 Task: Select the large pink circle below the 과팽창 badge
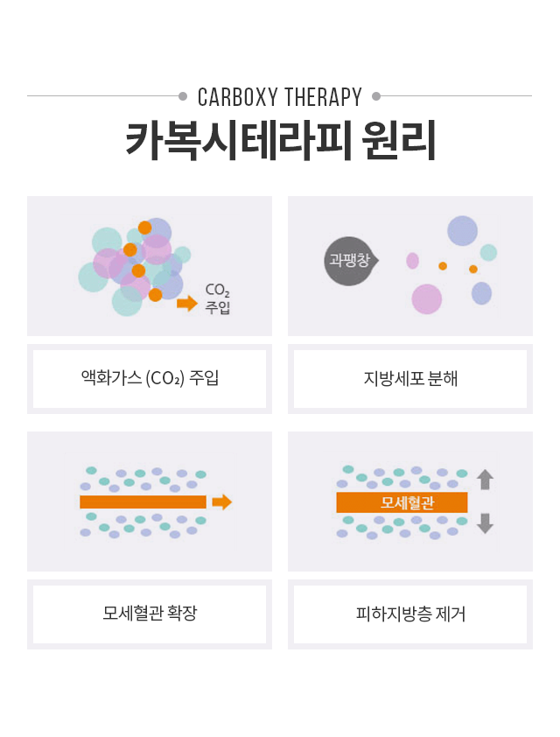tap(427, 298)
